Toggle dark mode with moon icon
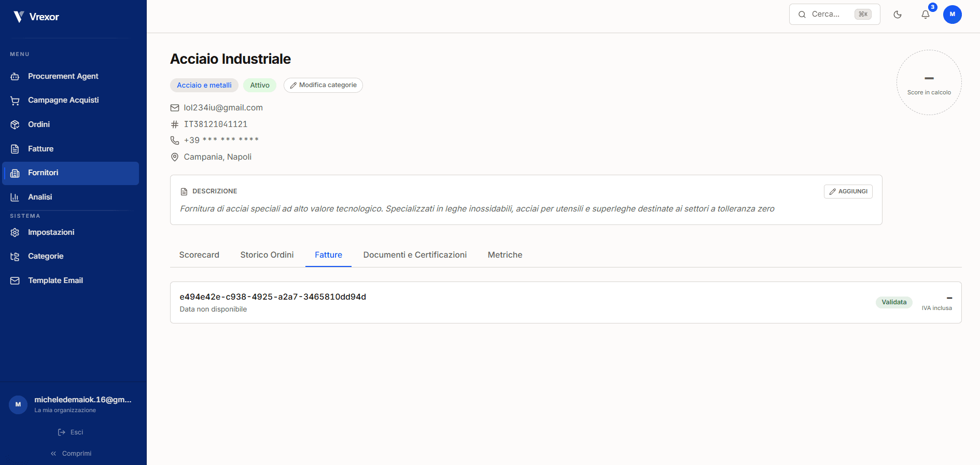Screen dimensions: 980x465 898,15
